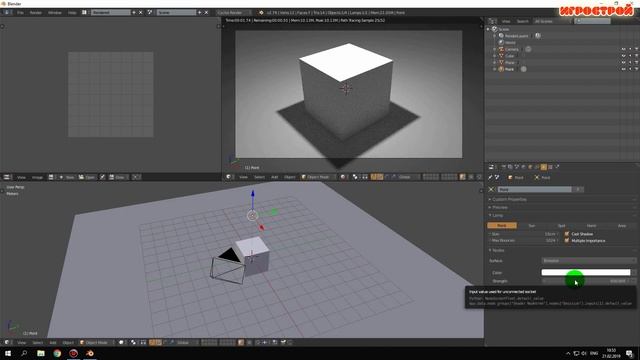Open outliner All Scenes display dropdown
The width and height of the screenshot is (640, 360).
(552, 21)
